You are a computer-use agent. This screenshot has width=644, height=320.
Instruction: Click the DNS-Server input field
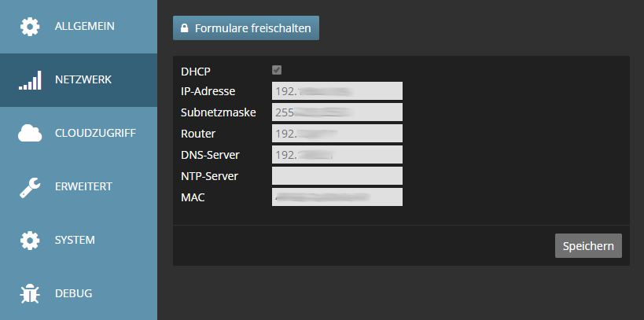tap(337, 155)
